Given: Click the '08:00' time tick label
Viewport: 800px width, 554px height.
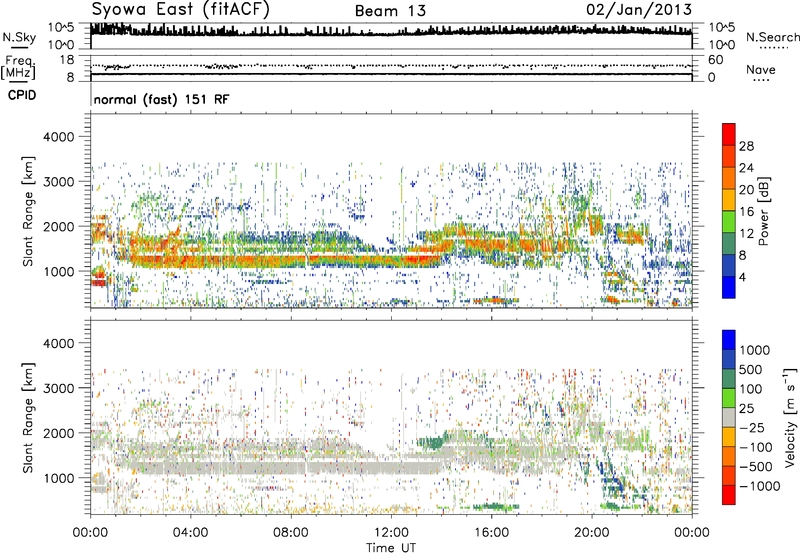Looking at the screenshot, I should point(291,533).
